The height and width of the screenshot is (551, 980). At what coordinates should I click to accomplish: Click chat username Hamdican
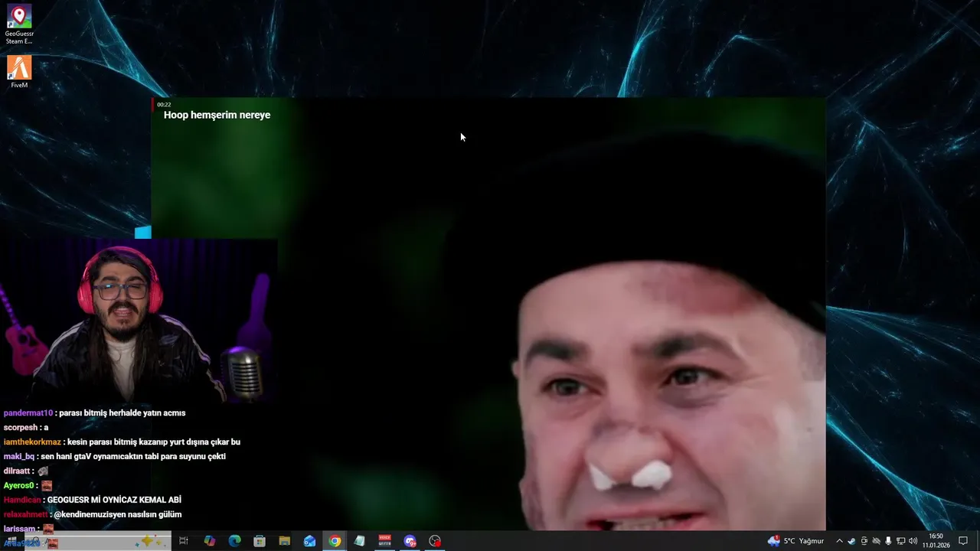pyautogui.click(x=21, y=500)
